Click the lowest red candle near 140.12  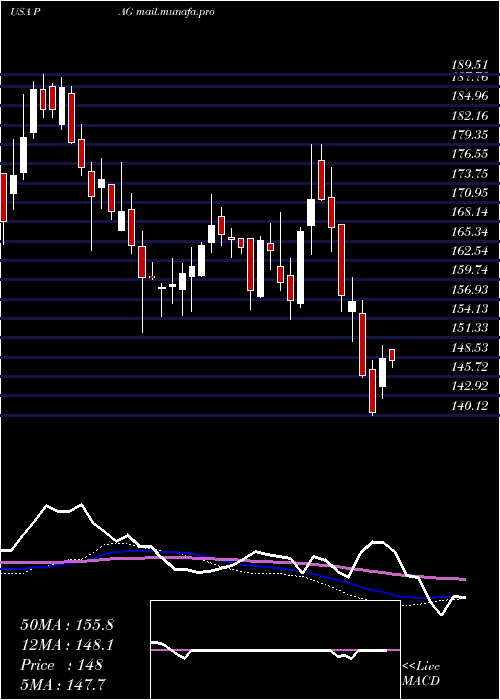(372, 391)
